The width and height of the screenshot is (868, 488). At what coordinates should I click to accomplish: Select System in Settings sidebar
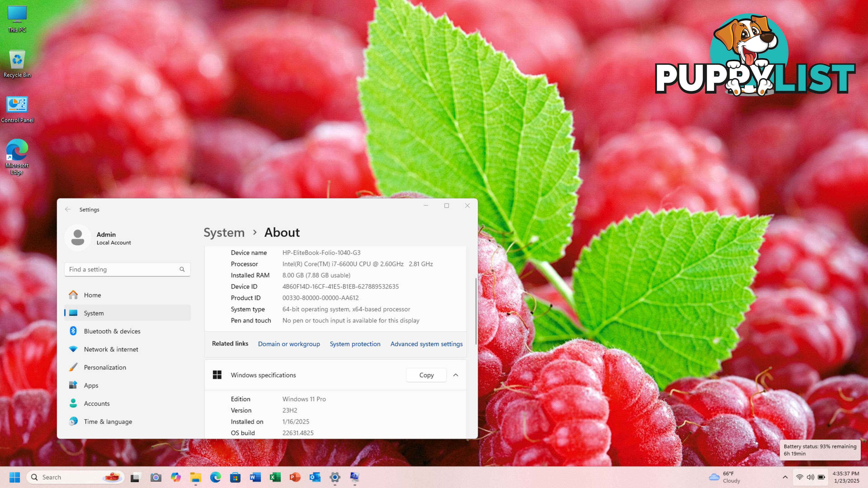[x=127, y=313]
